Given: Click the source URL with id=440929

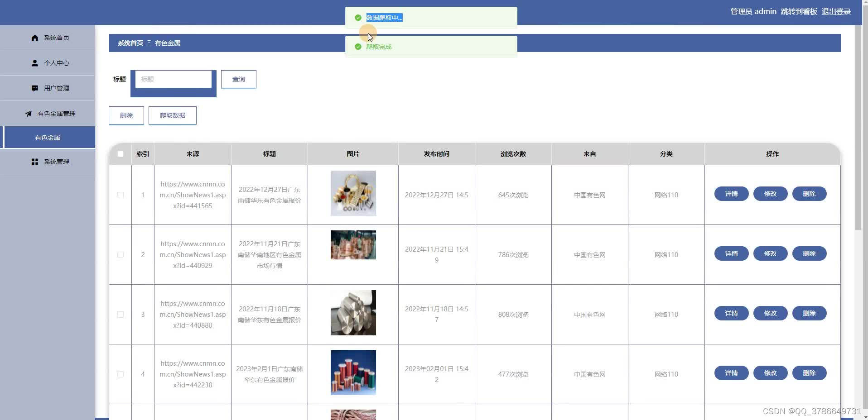Looking at the screenshot, I should [x=193, y=255].
